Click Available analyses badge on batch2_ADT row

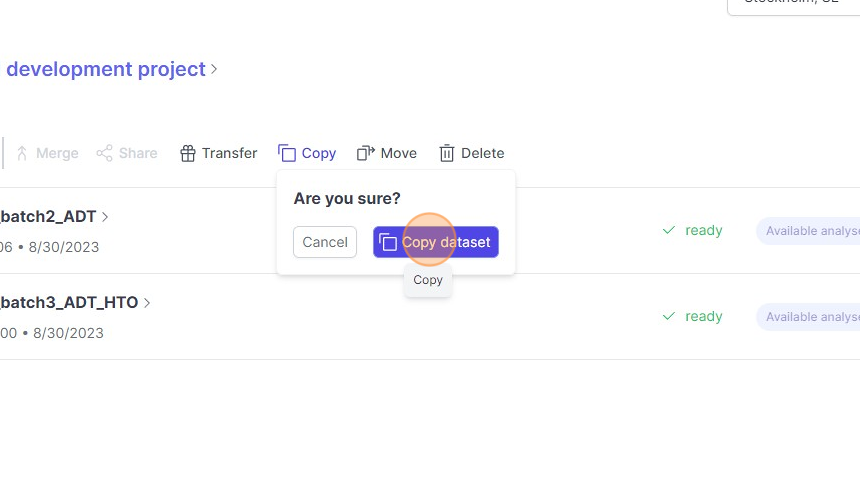coord(810,231)
